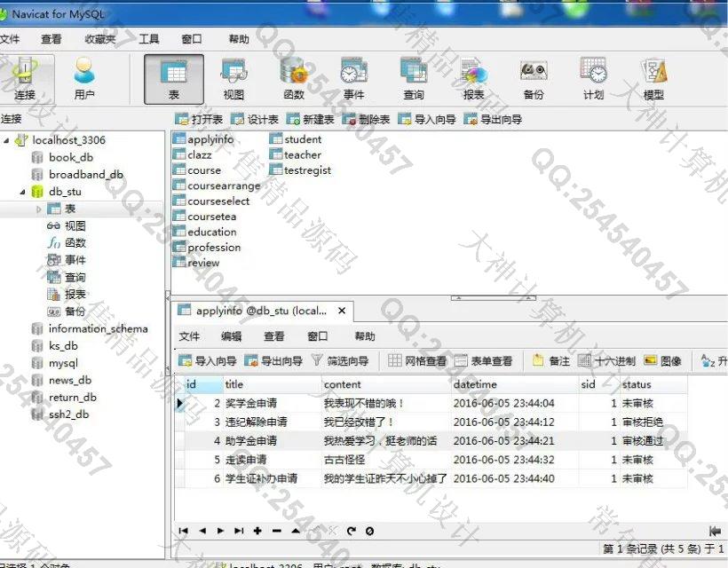
Task: Add new record with plus button
Action: click(x=257, y=531)
